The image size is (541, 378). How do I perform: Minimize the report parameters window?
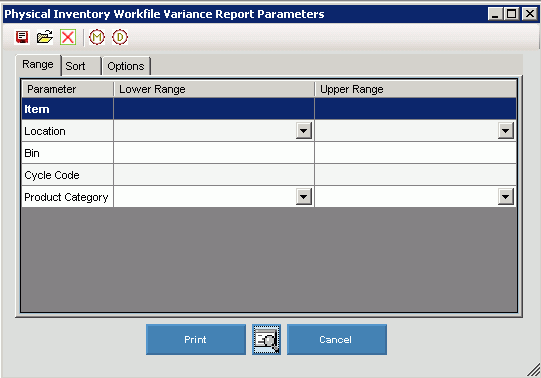tap(495, 14)
